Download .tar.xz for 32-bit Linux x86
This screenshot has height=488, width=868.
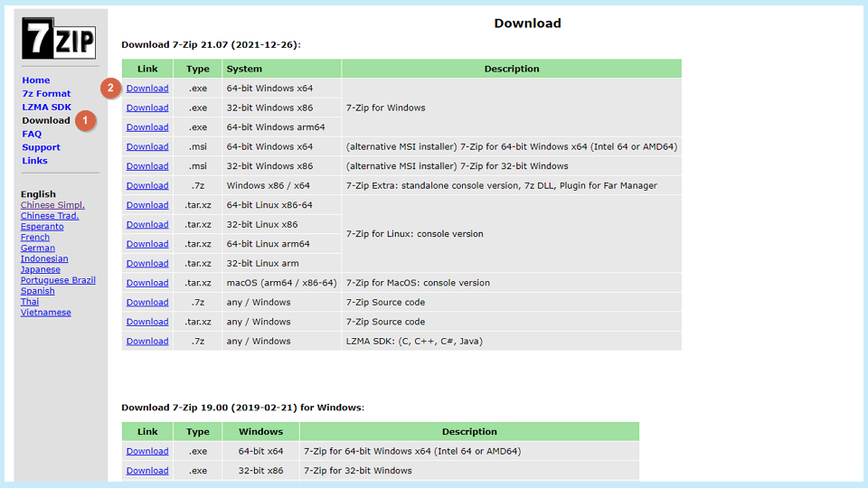pyautogui.click(x=147, y=224)
